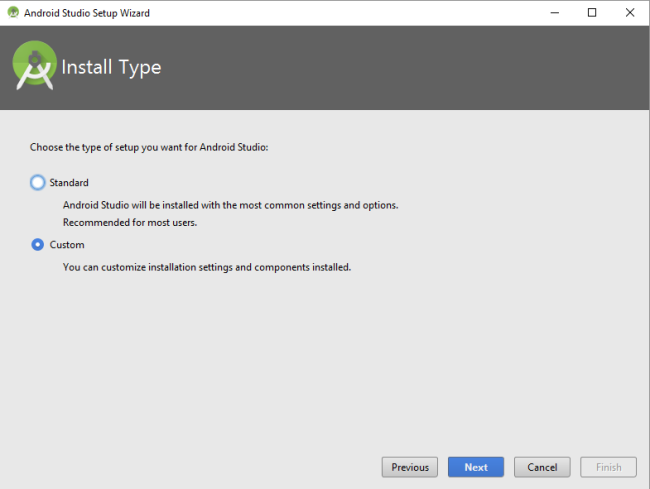Choose the Custom radio button
Image resolution: width=650 pixels, height=489 pixels.
coord(38,245)
